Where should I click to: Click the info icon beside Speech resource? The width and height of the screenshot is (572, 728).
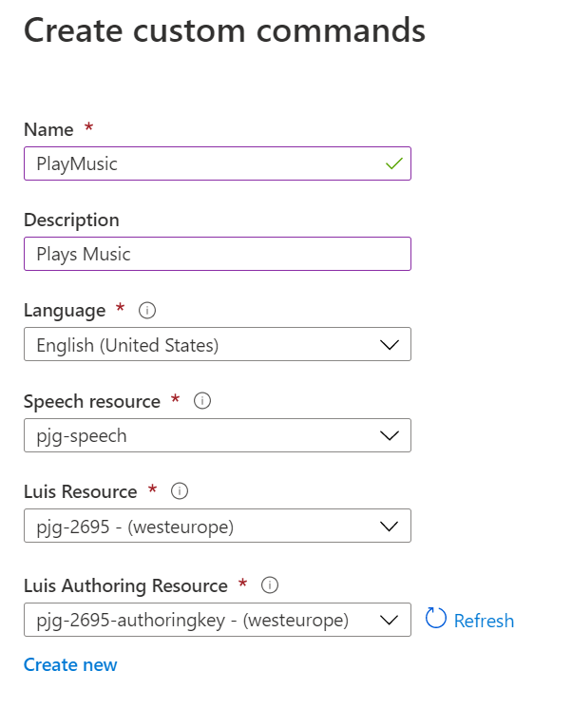click(x=201, y=401)
